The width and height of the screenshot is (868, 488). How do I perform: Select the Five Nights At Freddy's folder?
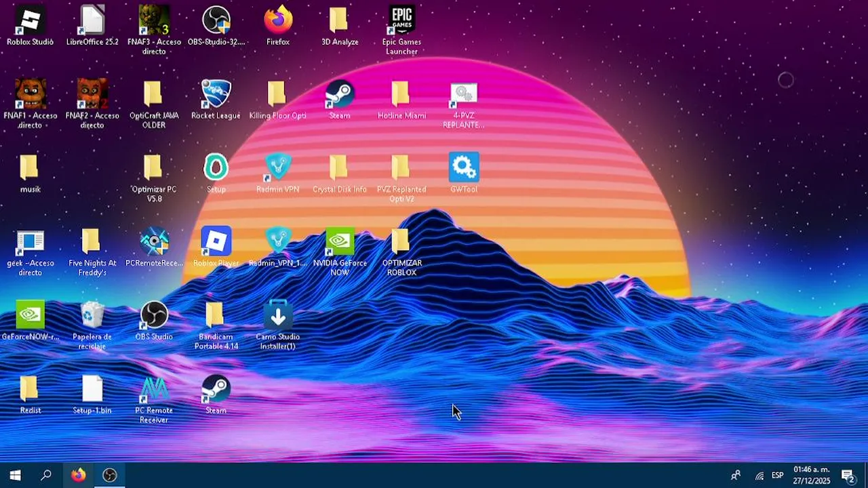click(92, 243)
